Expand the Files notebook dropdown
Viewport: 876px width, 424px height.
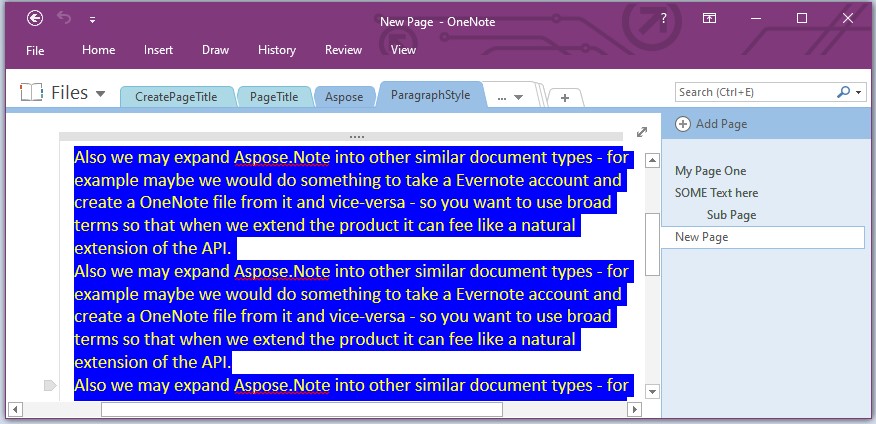100,94
